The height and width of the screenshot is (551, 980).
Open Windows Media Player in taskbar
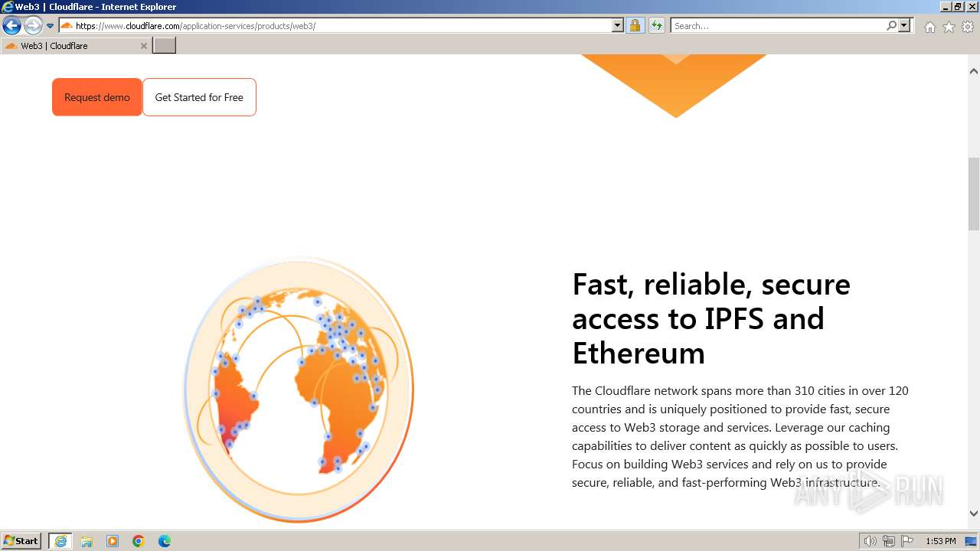[x=113, y=541]
